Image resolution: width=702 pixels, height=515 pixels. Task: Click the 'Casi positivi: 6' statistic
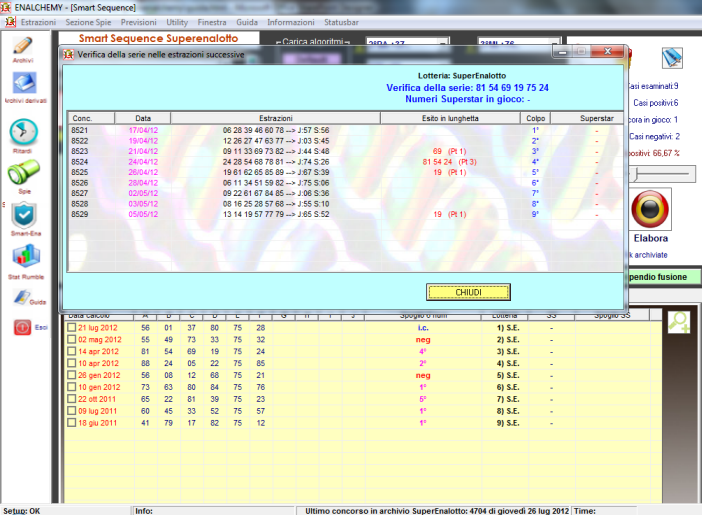655,103
